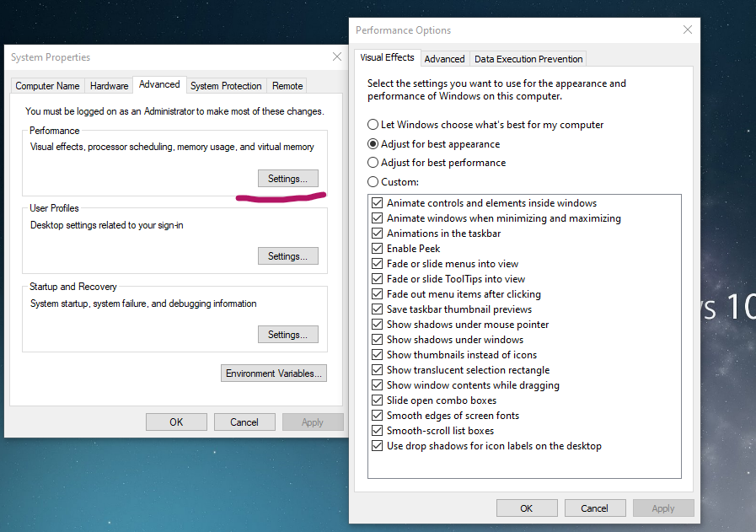756x532 pixels.
Task: Uncheck 'Fade out menu items after clicking'
Action: click(x=377, y=294)
